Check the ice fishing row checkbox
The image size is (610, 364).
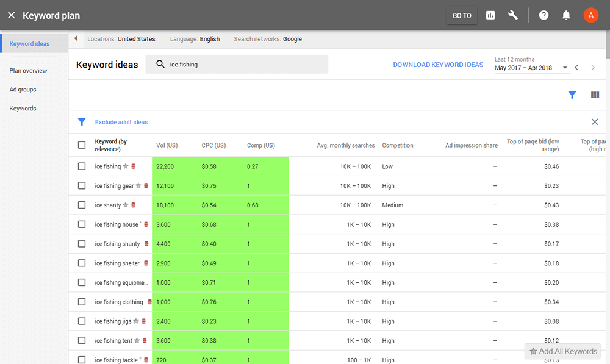[82, 166]
